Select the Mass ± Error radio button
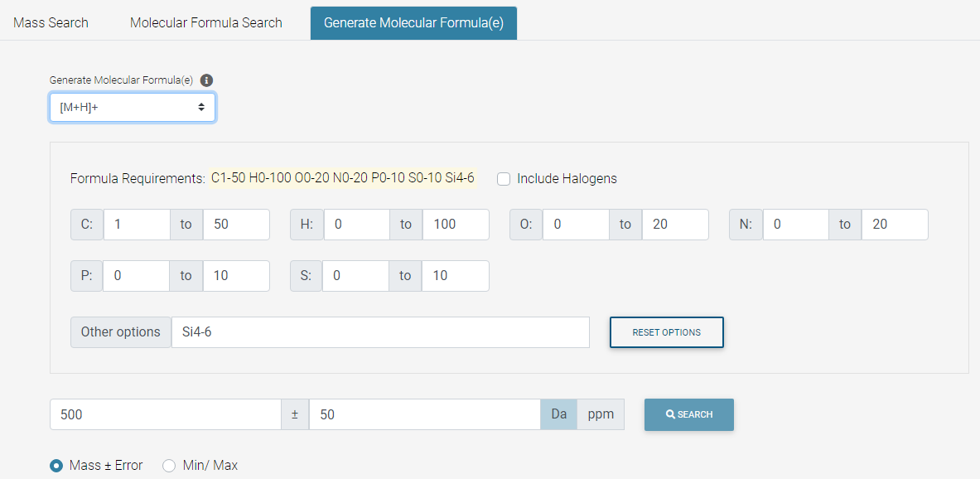 [x=56, y=466]
